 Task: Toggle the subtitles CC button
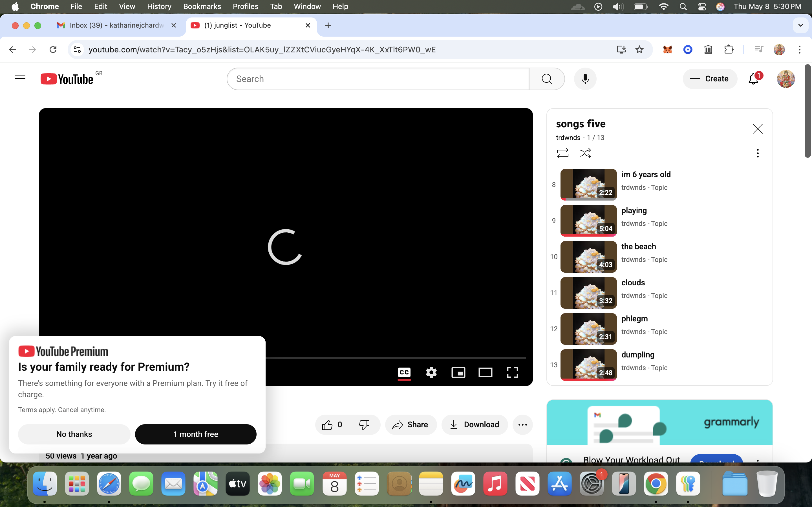pos(404,372)
